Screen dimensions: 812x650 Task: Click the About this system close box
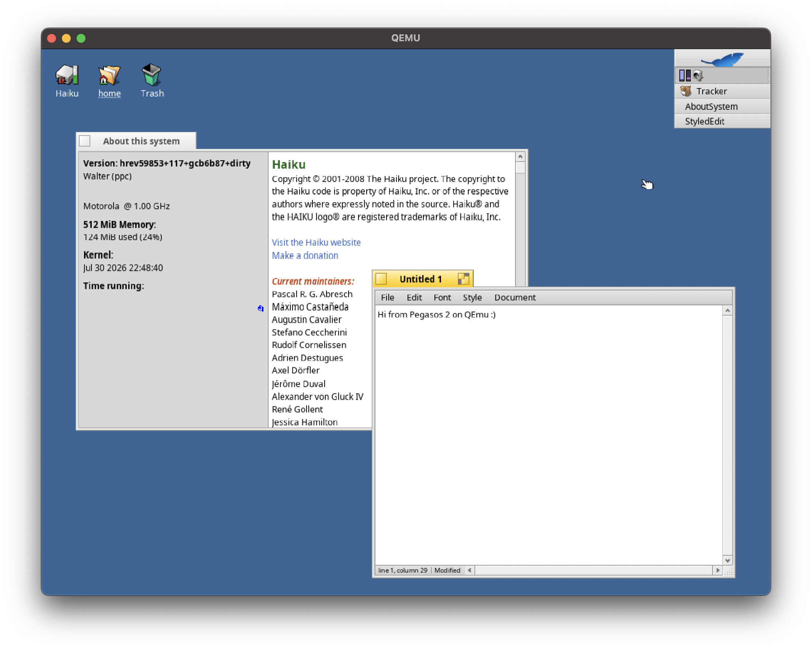tap(85, 141)
